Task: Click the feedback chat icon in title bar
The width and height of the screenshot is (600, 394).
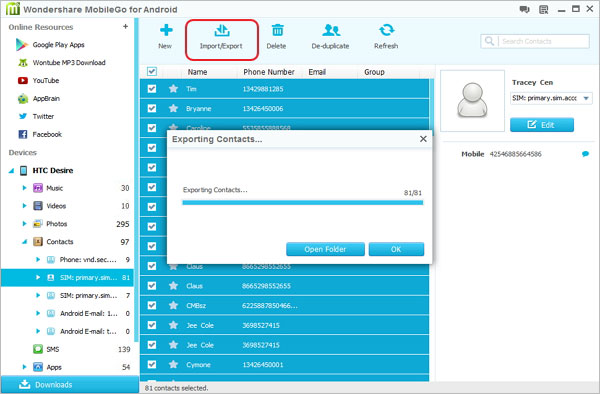Action: click(x=525, y=9)
